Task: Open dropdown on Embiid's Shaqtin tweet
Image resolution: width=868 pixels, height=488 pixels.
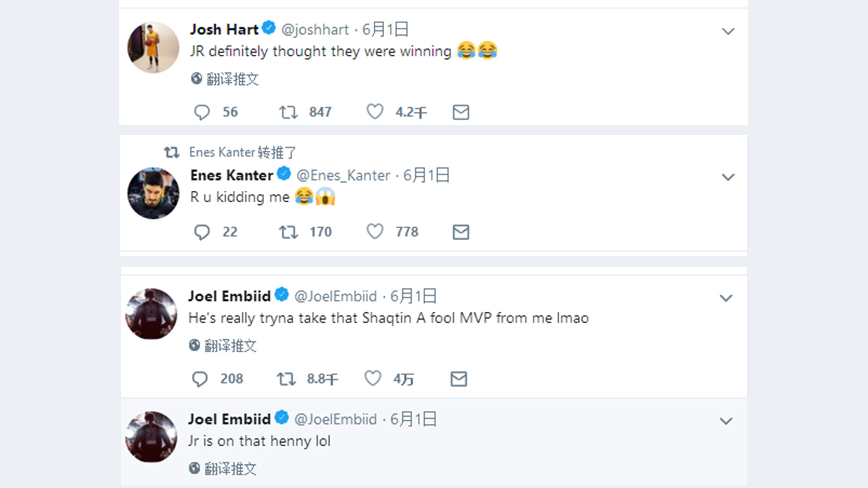Action: pyautogui.click(x=726, y=298)
